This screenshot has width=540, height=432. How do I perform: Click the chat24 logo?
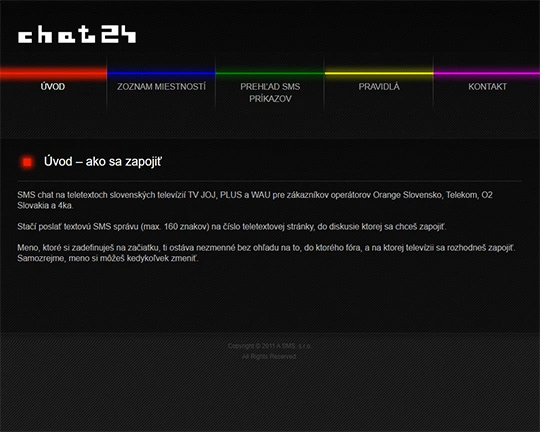tap(77, 34)
